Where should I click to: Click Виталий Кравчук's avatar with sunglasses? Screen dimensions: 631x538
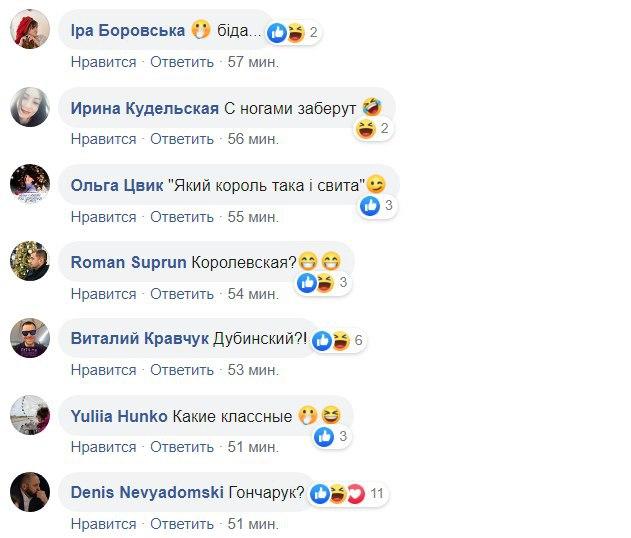(30, 339)
